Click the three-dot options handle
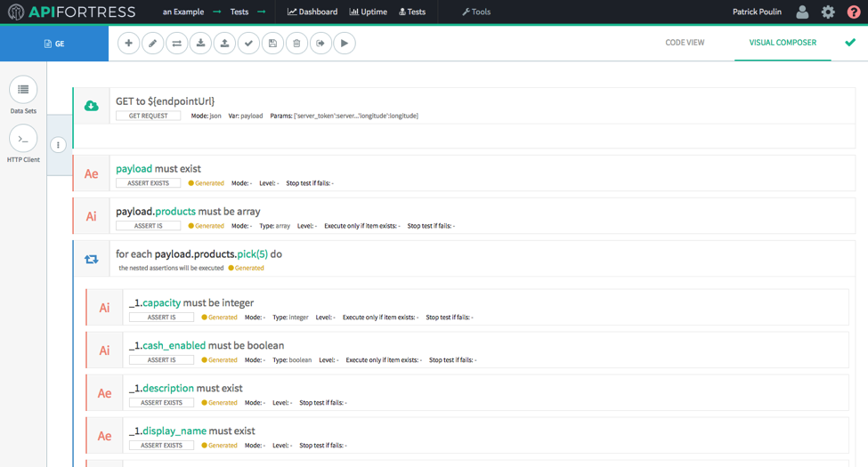 [x=58, y=145]
